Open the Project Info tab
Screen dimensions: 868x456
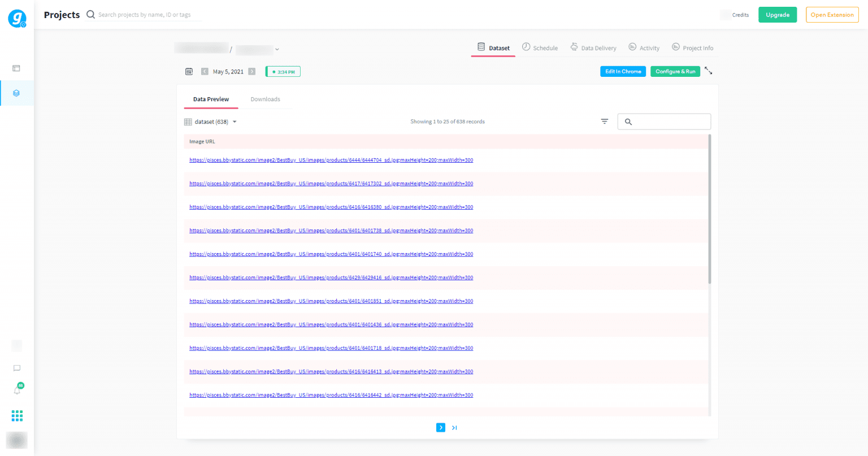[692, 48]
